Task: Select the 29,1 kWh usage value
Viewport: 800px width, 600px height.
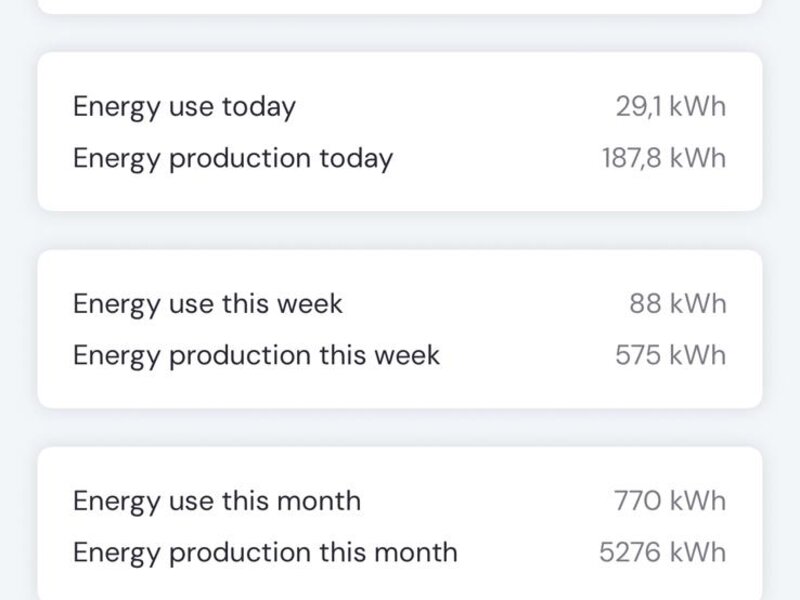Action: point(670,106)
